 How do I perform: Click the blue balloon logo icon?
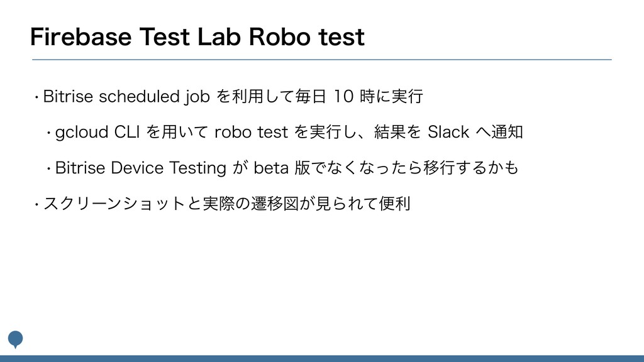[15, 339]
